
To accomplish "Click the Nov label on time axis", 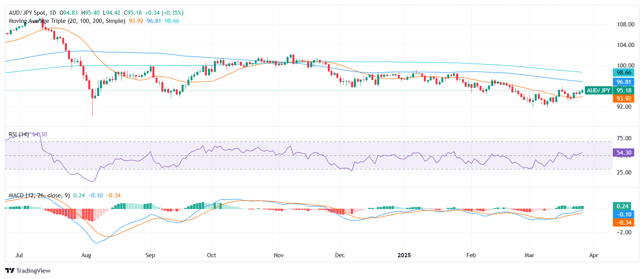I will [278, 255].
